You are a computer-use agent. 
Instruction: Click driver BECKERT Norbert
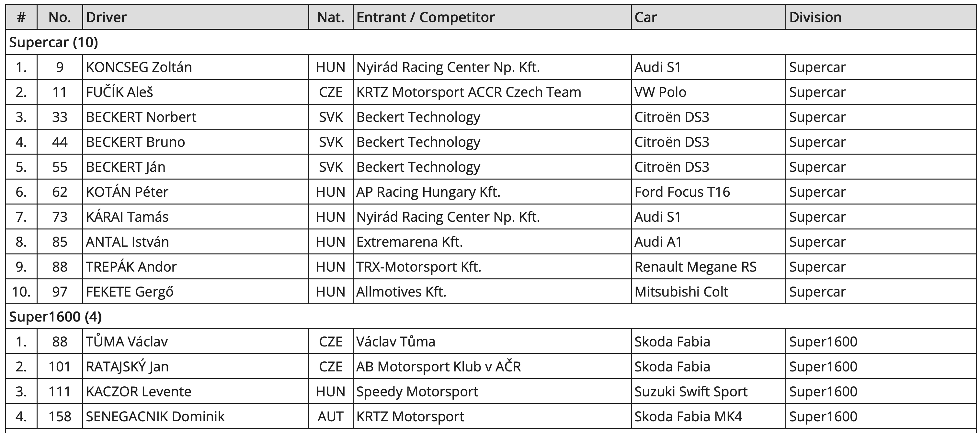(141, 117)
